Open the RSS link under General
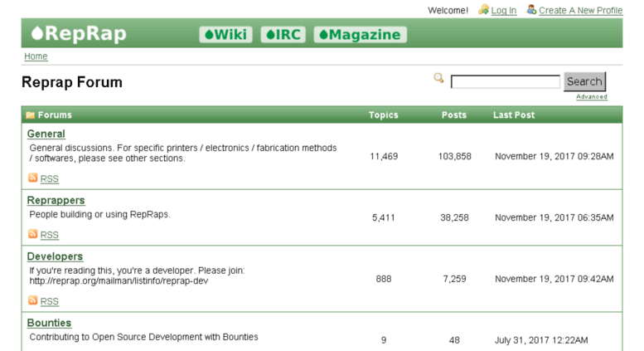This screenshot has width=644, height=351. 49,179
